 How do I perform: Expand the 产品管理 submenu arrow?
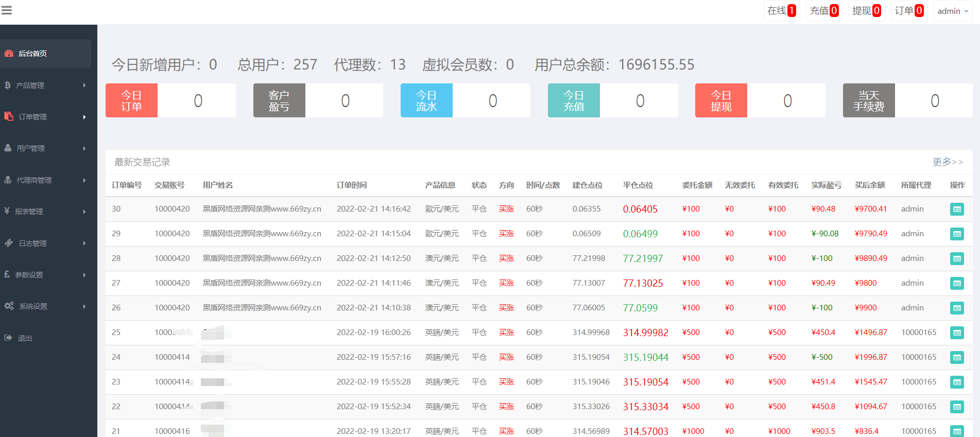pyautogui.click(x=84, y=85)
